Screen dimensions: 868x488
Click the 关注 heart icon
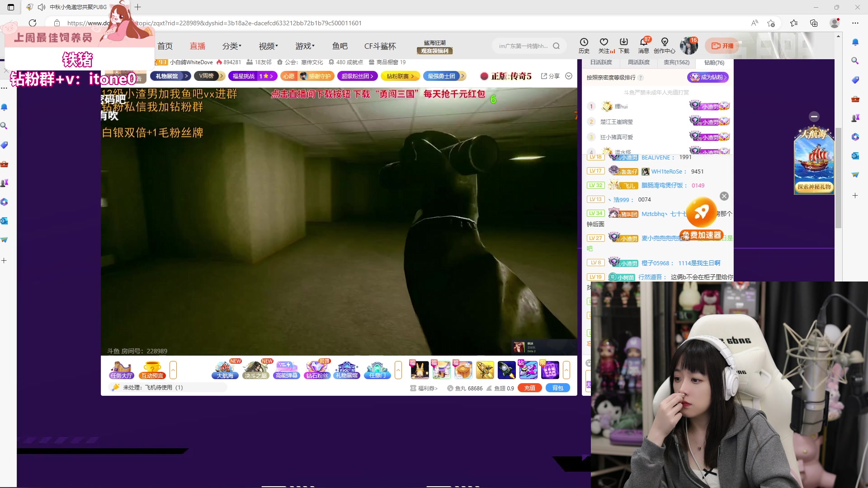(x=604, y=42)
